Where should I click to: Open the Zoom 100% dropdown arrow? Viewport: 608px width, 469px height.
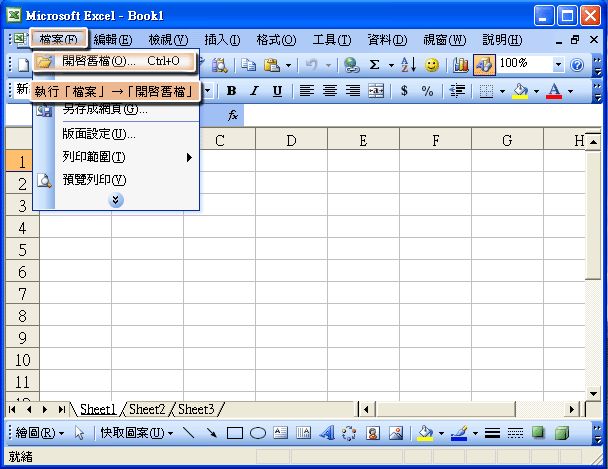(x=558, y=64)
